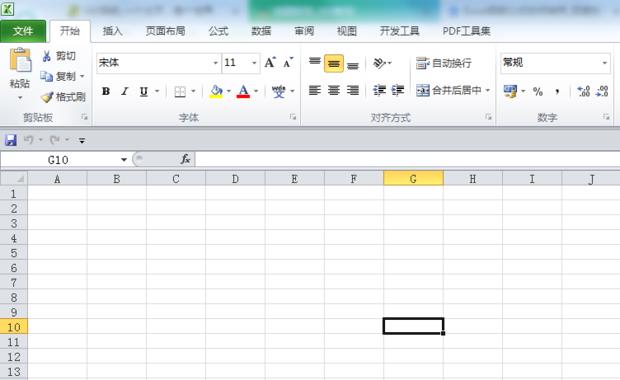Click the Name Box showing G10
620x380 pixels.
point(59,160)
